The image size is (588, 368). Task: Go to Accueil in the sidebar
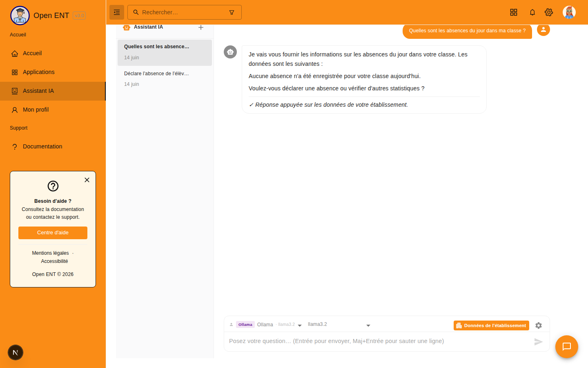coord(53,53)
